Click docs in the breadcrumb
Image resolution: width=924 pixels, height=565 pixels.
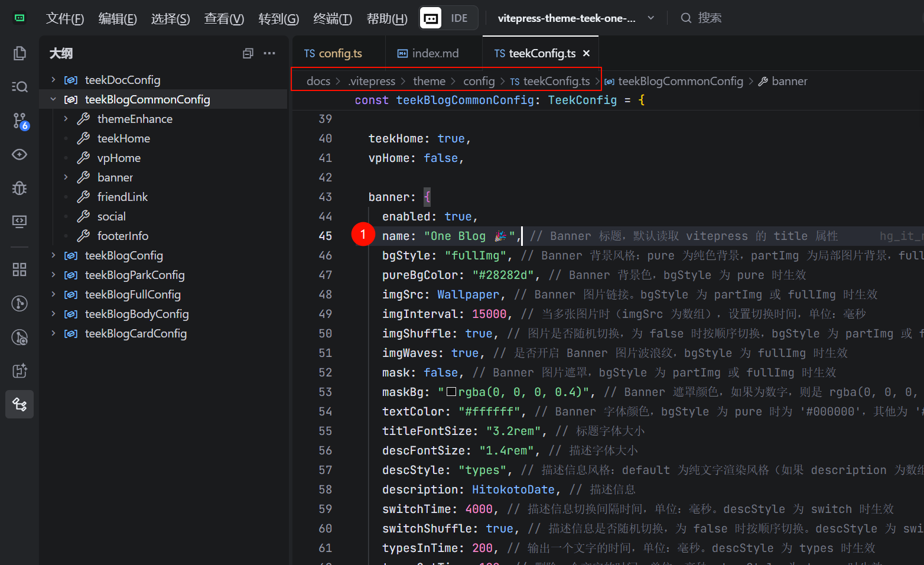pyautogui.click(x=318, y=81)
